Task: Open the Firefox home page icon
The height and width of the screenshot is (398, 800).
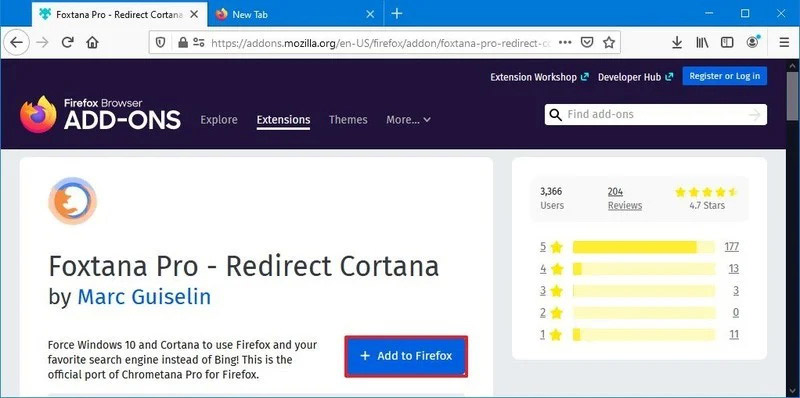Action: click(92, 42)
